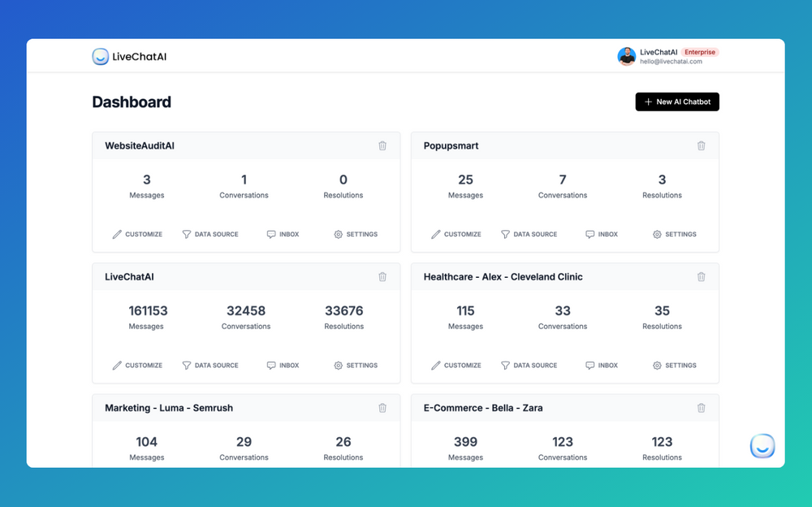Open Settings for Healthcare Cleveland Clinic chatbot
Viewport: 812px width, 507px height.
[x=675, y=365]
